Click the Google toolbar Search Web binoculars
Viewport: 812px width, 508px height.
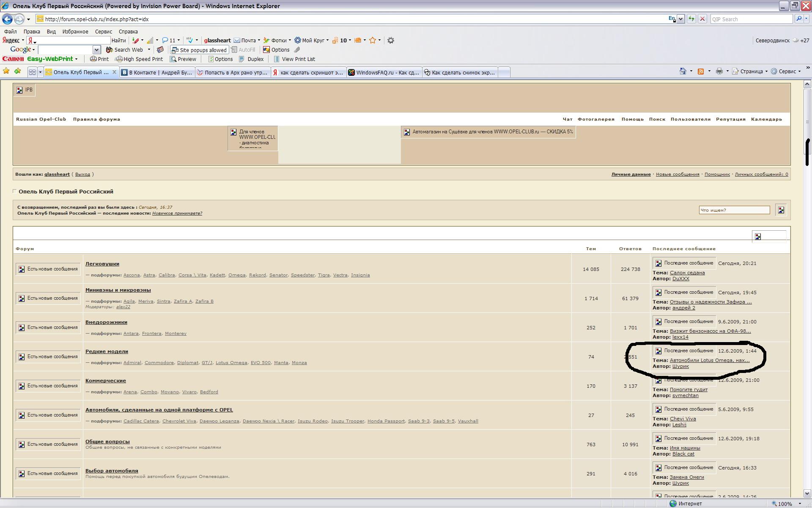point(124,50)
